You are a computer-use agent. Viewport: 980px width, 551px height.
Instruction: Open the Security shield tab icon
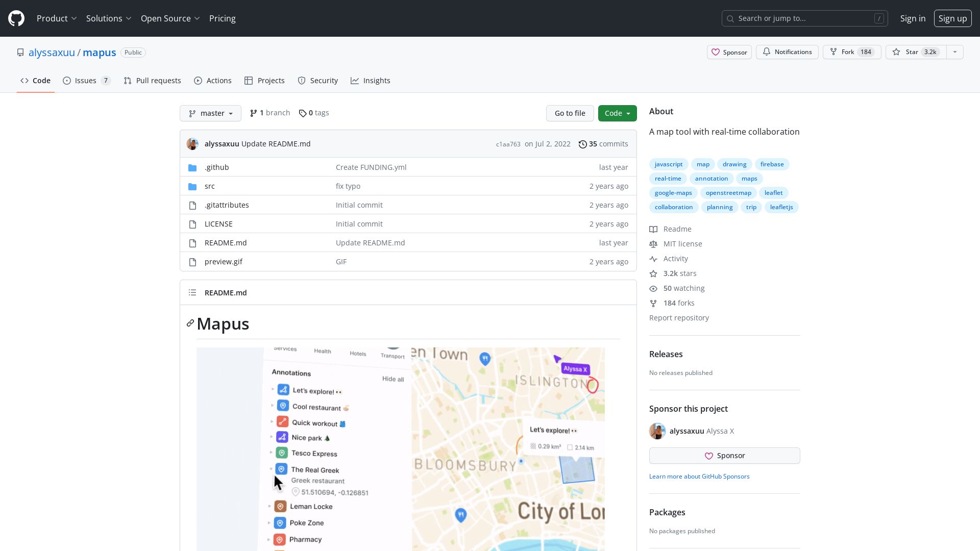[x=301, y=81]
